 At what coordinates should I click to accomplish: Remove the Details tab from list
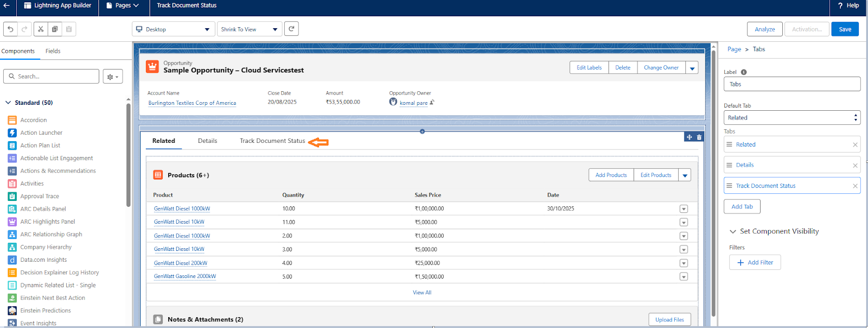(855, 166)
